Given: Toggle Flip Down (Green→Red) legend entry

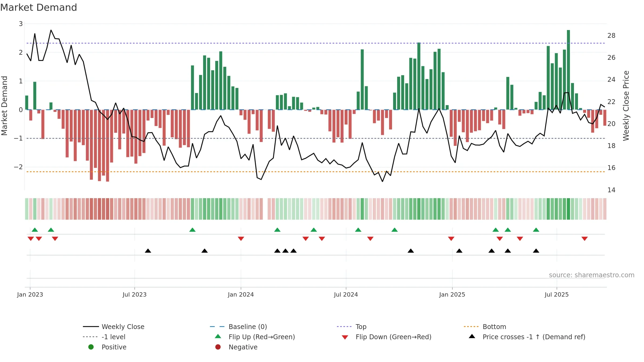Looking at the screenshot, I should click(386, 337).
